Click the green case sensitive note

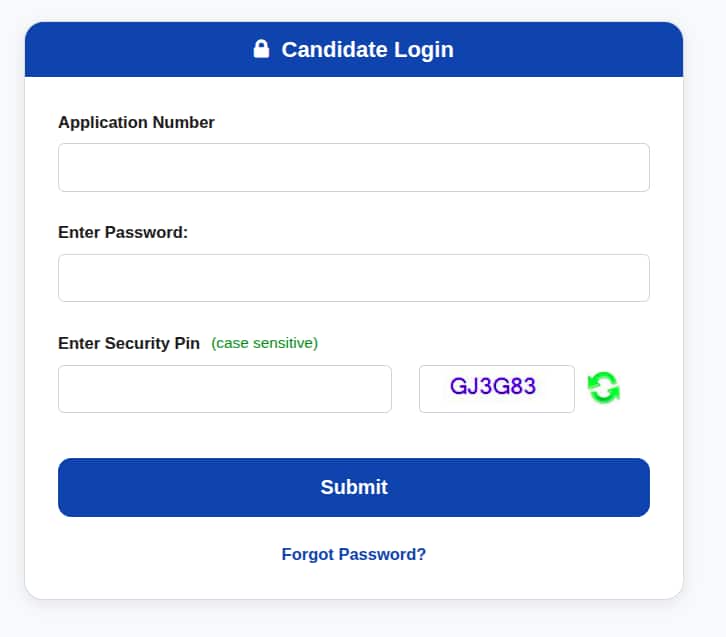pos(264,343)
